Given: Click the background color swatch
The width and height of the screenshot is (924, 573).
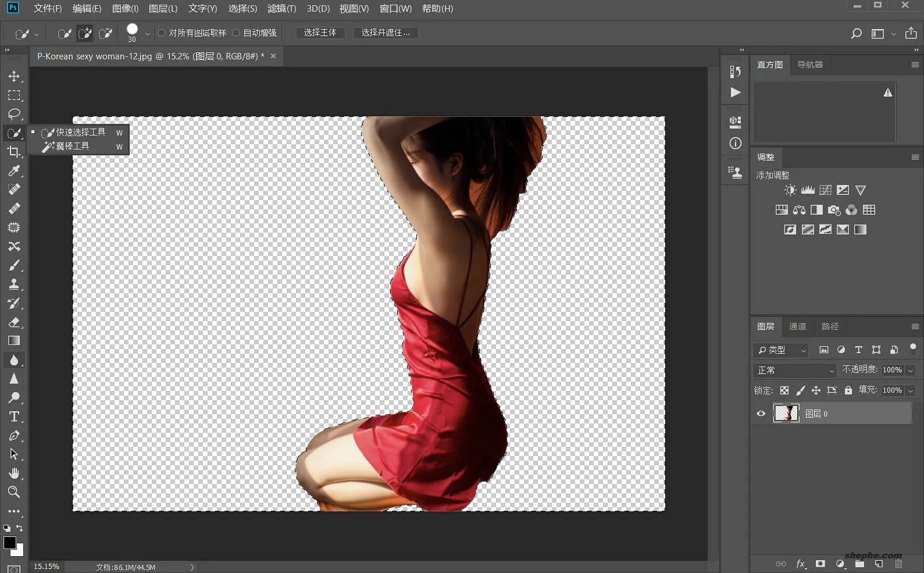Looking at the screenshot, I should point(20,551).
